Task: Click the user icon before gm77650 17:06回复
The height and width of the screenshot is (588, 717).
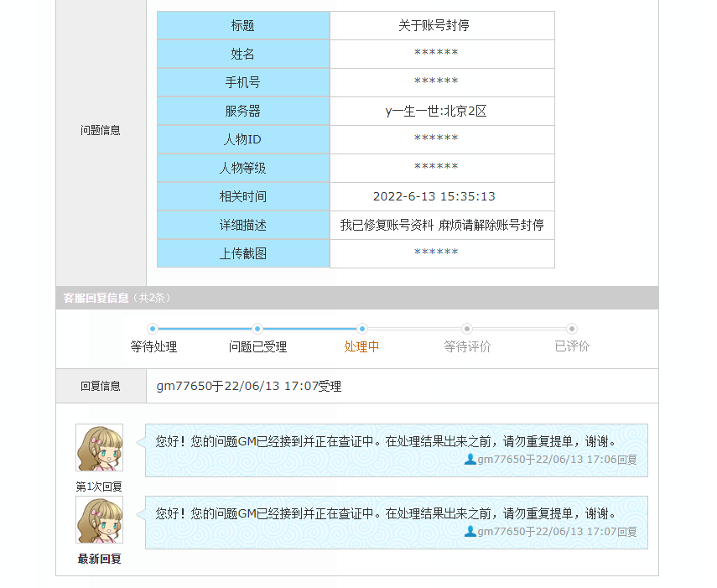Action: (470, 459)
